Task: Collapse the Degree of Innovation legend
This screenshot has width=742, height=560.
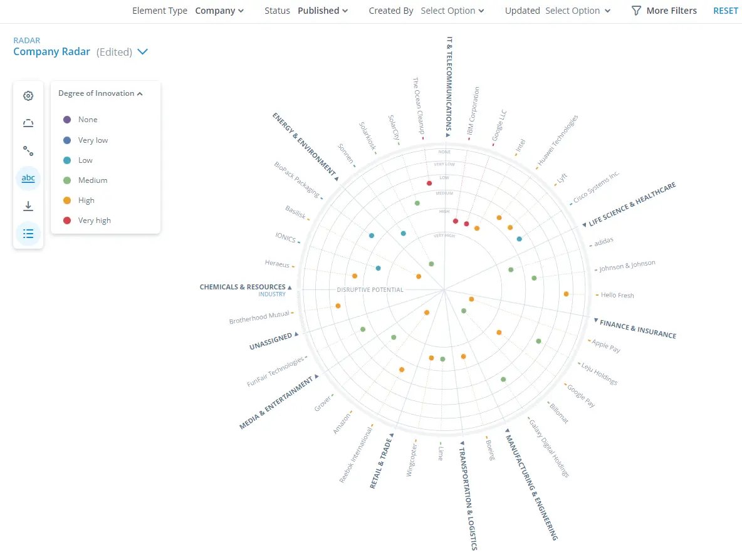Action: (x=139, y=93)
